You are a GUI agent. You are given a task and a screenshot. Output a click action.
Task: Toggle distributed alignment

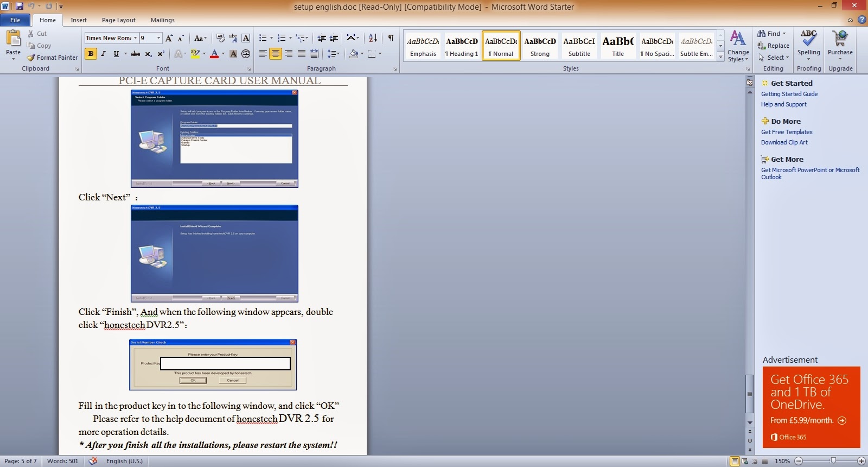[314, 54]
